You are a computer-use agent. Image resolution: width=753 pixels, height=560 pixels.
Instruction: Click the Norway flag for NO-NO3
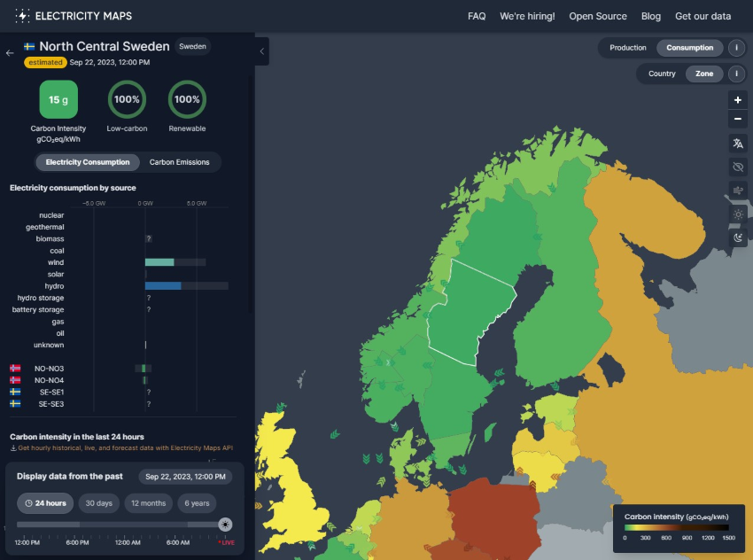tap(15, 369)
